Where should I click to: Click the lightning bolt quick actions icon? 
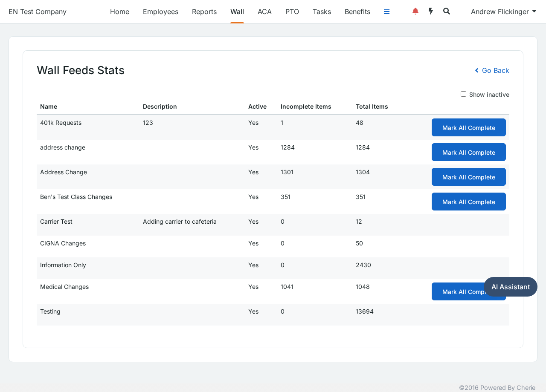click(x=431, y=12)
